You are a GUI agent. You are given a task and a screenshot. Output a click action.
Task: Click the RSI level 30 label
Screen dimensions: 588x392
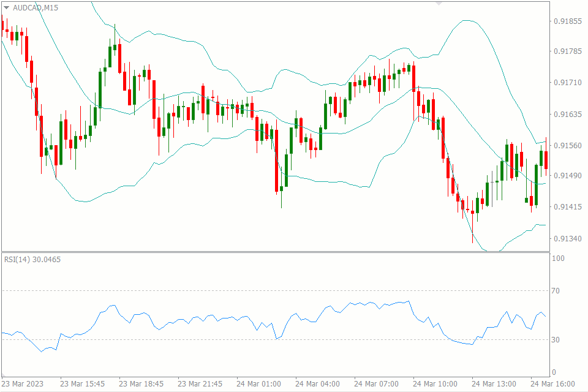point(556,339)
